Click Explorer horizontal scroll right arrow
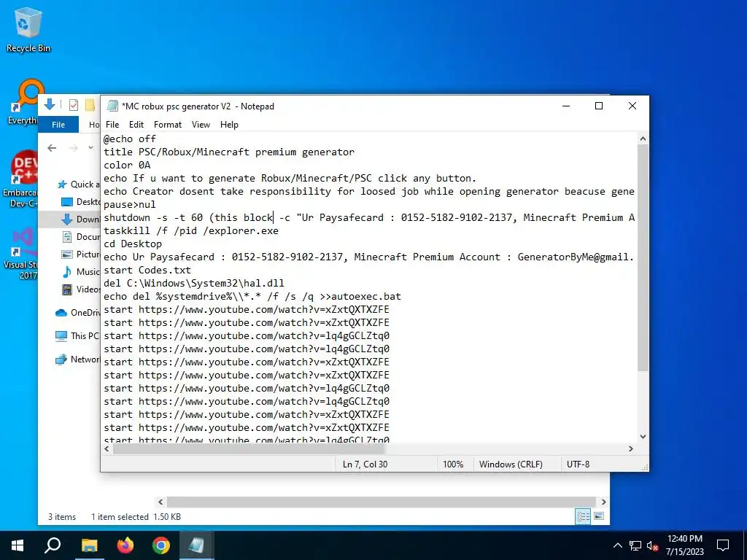 point(603,502)
